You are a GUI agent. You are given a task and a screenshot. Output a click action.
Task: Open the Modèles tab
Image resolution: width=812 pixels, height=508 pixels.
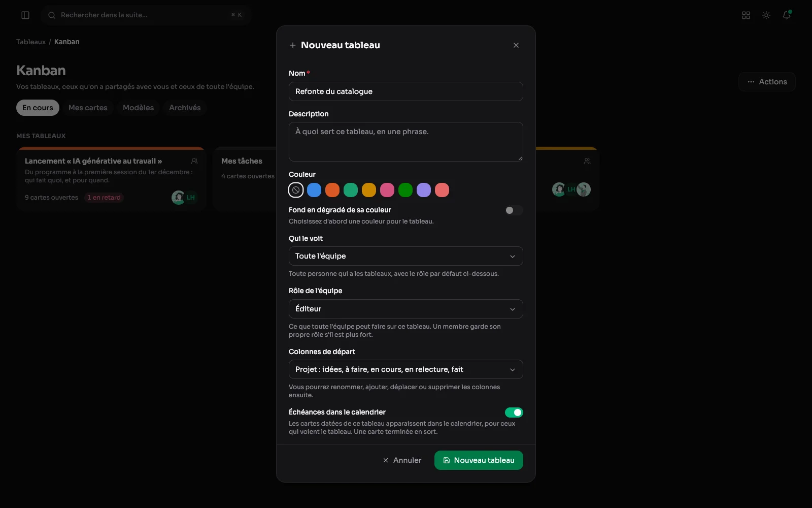tap(138, 108)
